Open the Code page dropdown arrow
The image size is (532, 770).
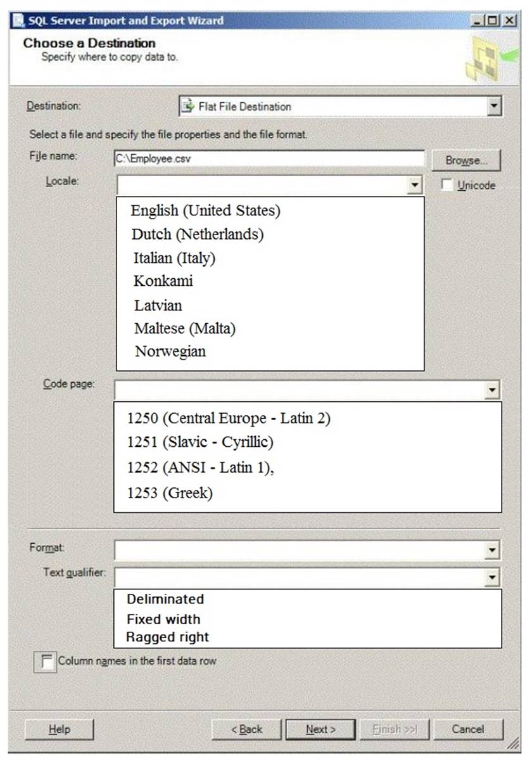tap(493, 389)
